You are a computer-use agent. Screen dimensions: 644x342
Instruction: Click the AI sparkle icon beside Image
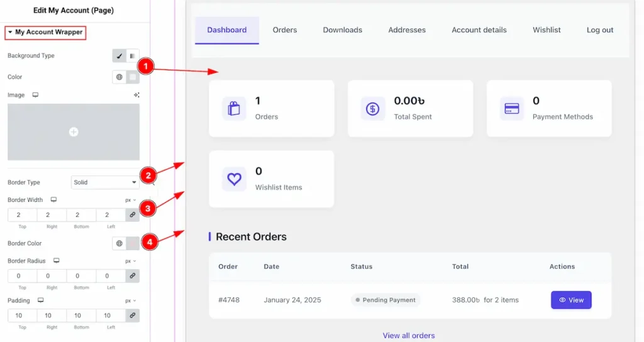(x=136, y=95)
